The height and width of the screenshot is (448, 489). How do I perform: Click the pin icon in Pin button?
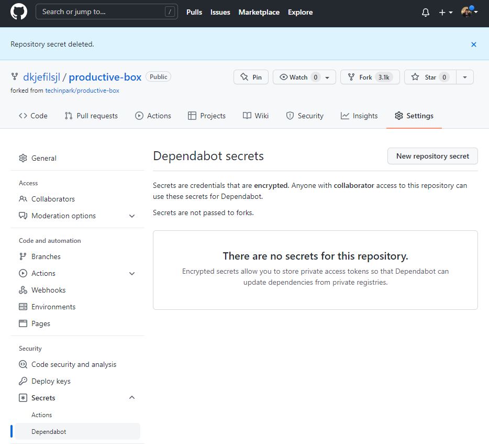point(244,77)
